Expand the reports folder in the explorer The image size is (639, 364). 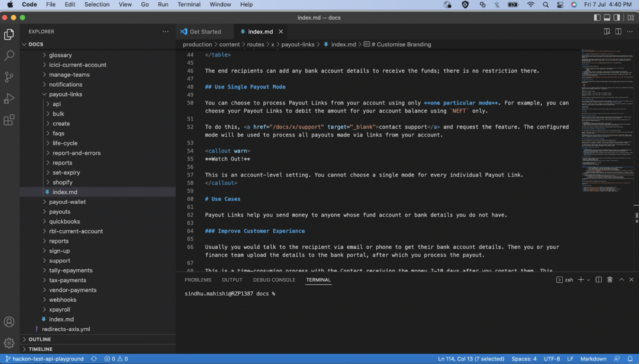click(x=59, y=241)
